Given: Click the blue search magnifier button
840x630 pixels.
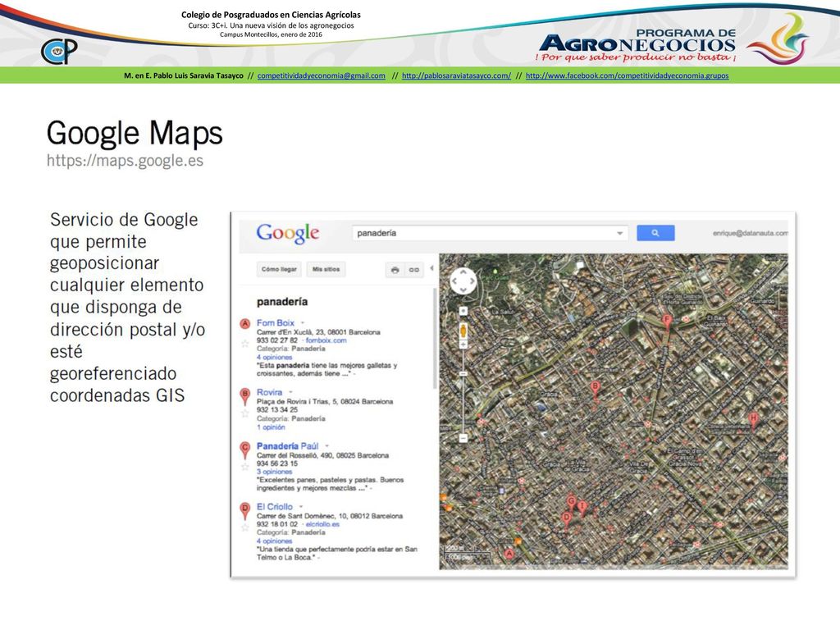Looking at the screenshot, I should 655,233.
